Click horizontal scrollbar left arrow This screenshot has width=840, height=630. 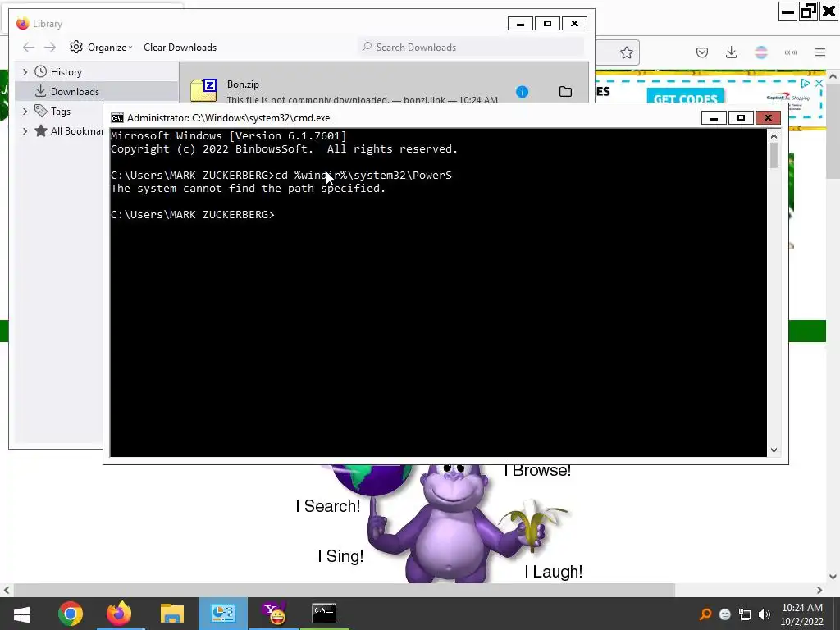(7, 590)
